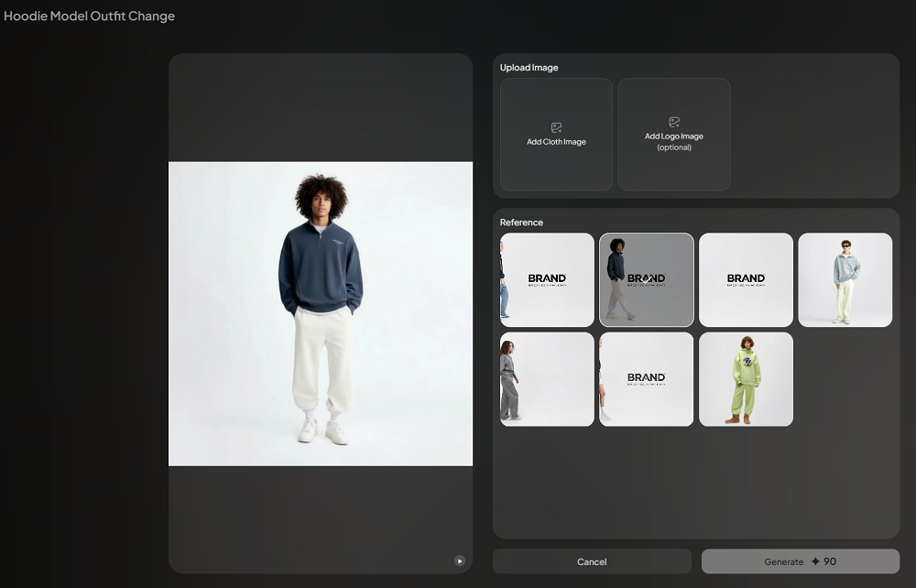916x588 pixels.
Task: Click the Add Logo Image upload icon
Action: coord(674,122)
